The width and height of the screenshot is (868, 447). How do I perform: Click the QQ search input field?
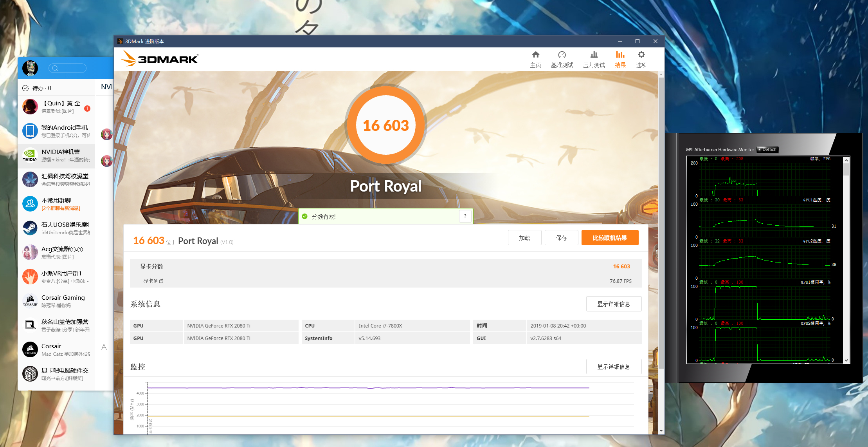click(67, 68)
